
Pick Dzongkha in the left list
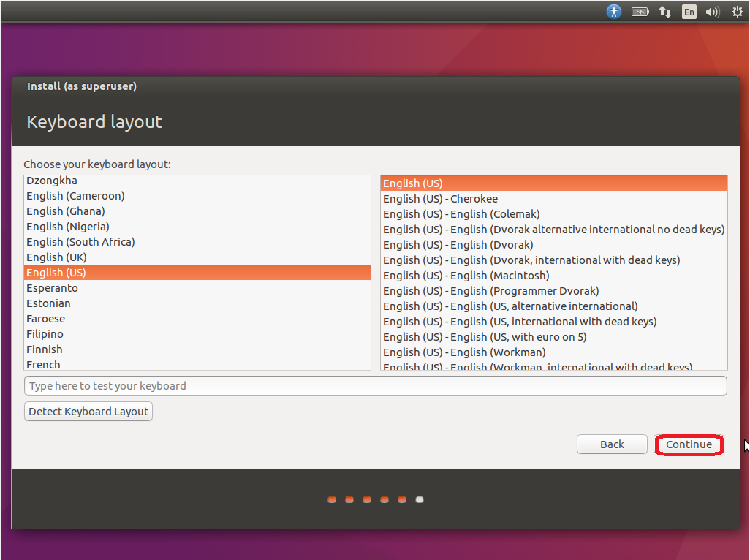(52, 181)
